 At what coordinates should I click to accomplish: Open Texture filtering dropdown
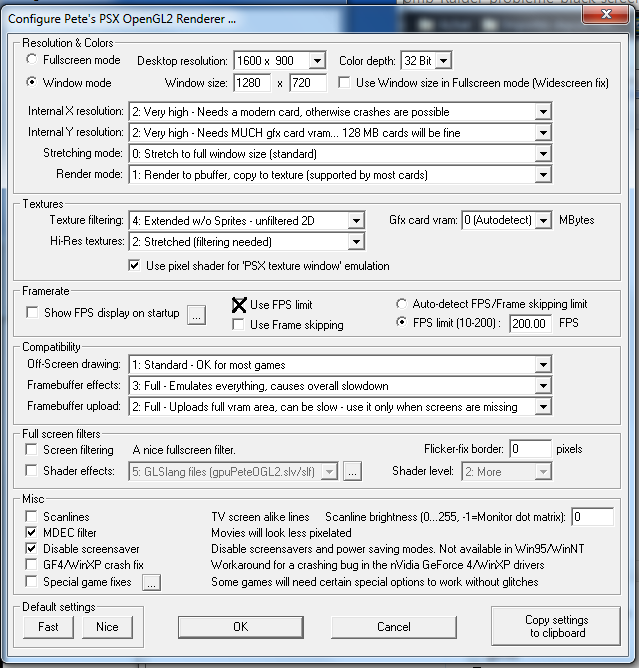(x=247, y=220)
